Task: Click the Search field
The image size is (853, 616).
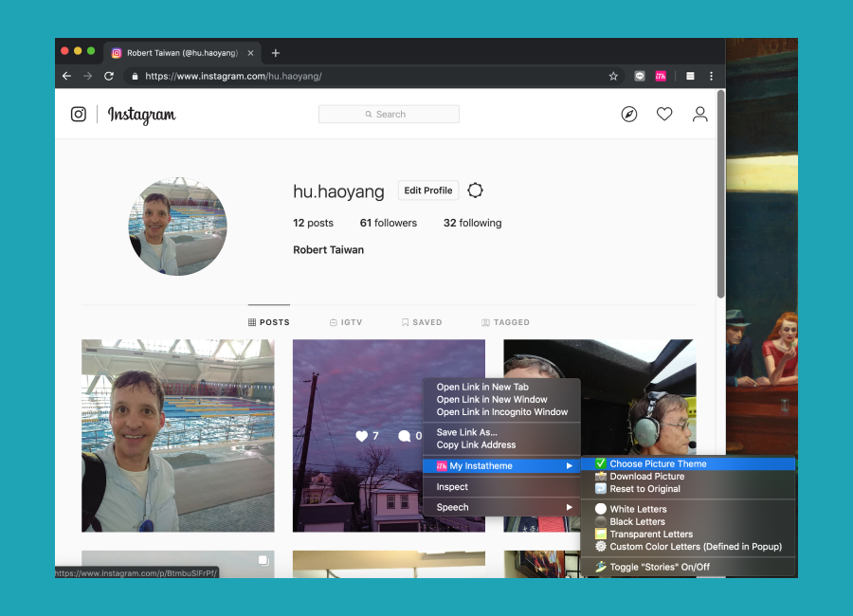Action: 389,115
